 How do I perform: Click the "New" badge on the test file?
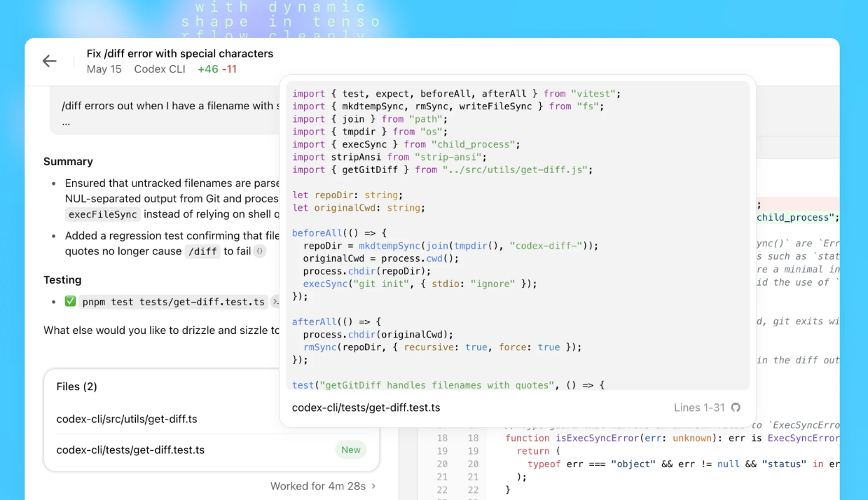pos(350,450)
